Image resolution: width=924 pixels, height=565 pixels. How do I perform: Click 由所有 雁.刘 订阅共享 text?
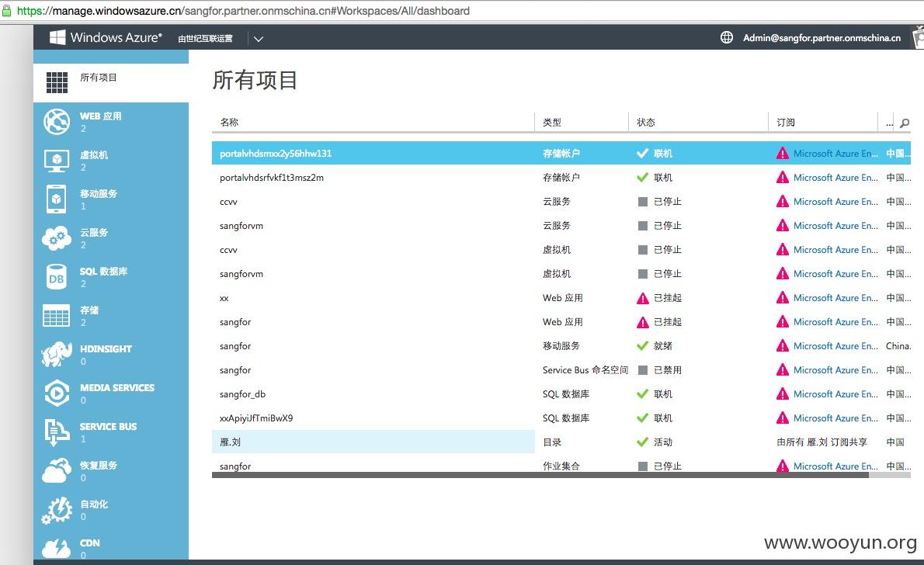[822, 442]
